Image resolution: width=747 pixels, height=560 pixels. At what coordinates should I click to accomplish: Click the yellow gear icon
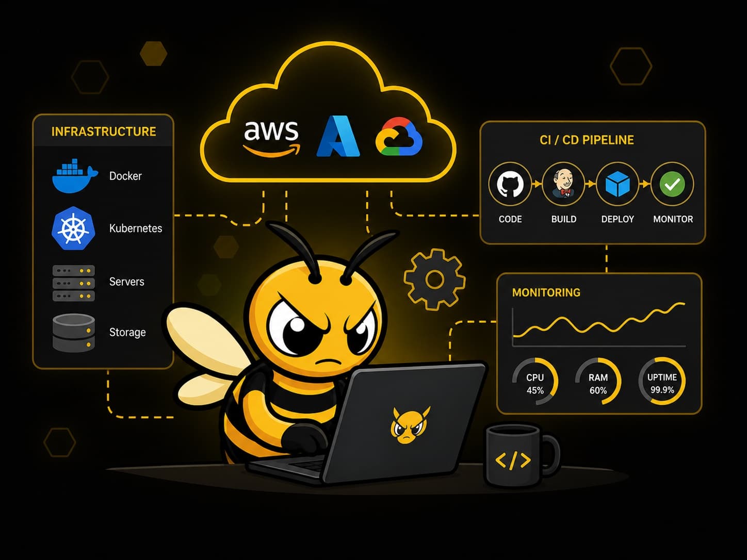click(x=434, y=279)
